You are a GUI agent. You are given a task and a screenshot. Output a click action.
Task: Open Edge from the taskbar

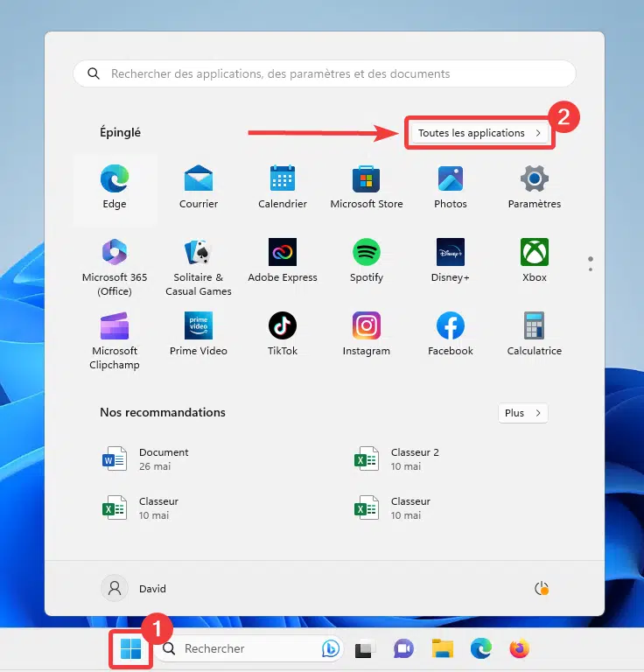pos(480,649)
